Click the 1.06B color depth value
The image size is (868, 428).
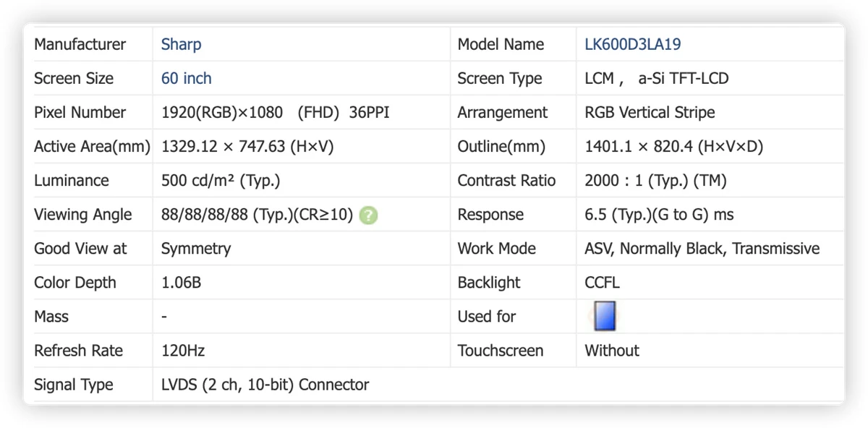coord(182,283)
